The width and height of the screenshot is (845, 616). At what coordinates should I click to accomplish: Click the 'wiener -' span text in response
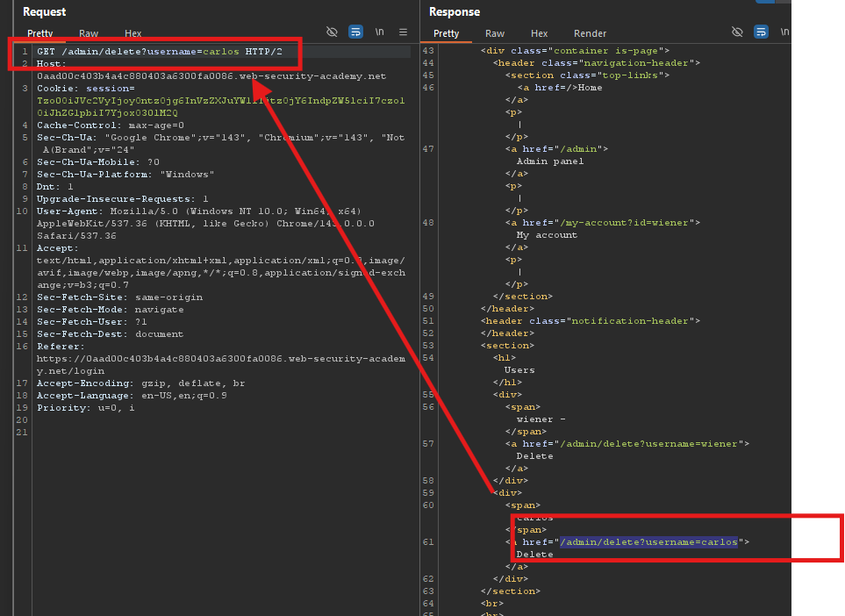click(x=541, y=419)
